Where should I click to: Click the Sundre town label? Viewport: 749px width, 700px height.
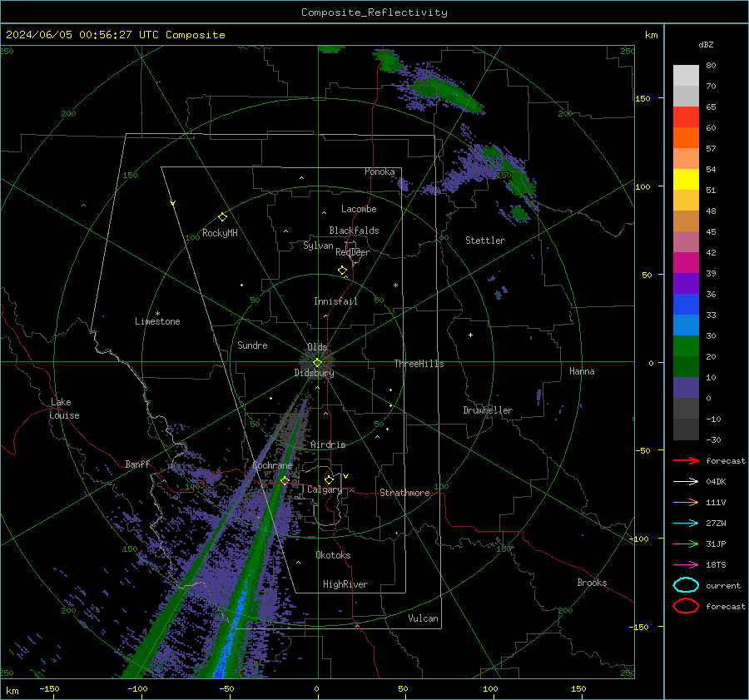pos(252,345)
